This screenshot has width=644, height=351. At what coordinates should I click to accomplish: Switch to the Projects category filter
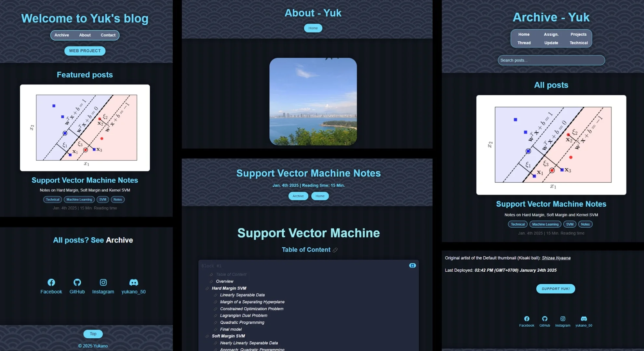point(578,34)
